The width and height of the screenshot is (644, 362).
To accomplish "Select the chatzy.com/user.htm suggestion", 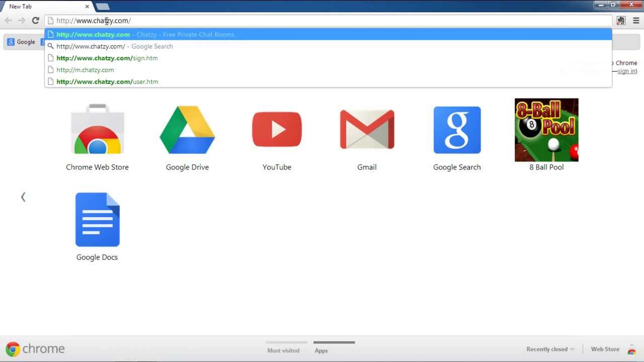I will click(328, 81).
